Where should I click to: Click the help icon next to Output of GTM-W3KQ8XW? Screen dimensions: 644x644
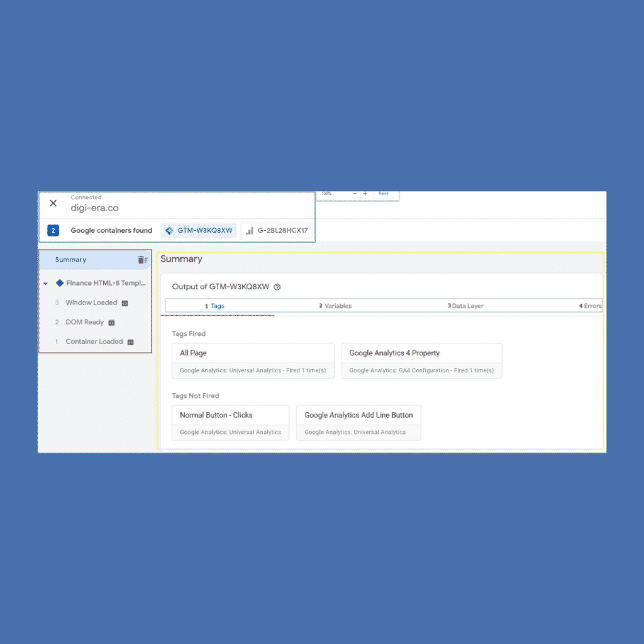click(277, 287)
